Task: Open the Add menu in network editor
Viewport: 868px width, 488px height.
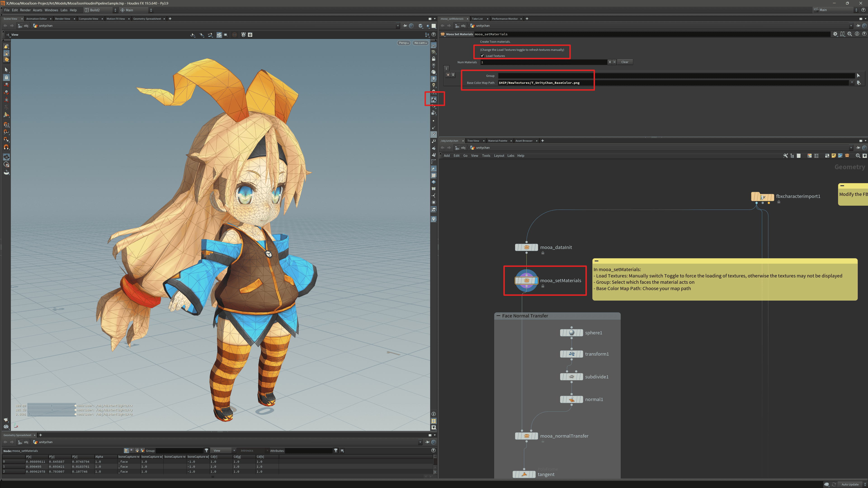Action: pyautogui.click(x=446, y=156)
